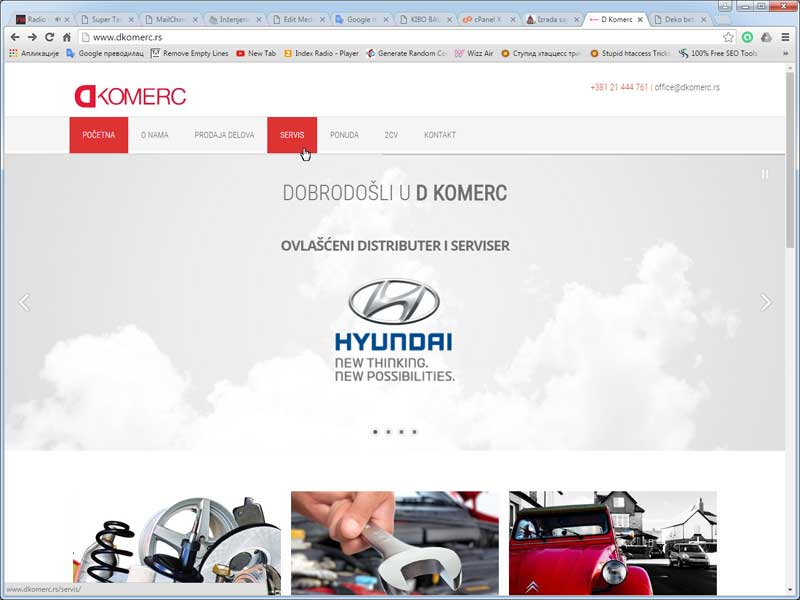Open the wrench service thumbnail image
800x600 pixels.
click(x=395, y=543)
